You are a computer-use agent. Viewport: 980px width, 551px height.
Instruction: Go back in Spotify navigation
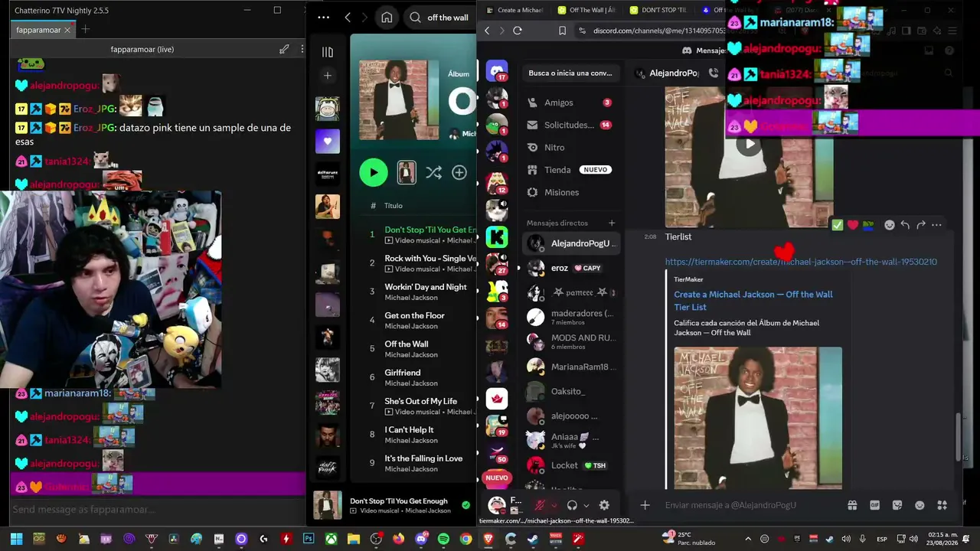click(x=348, y=18)
